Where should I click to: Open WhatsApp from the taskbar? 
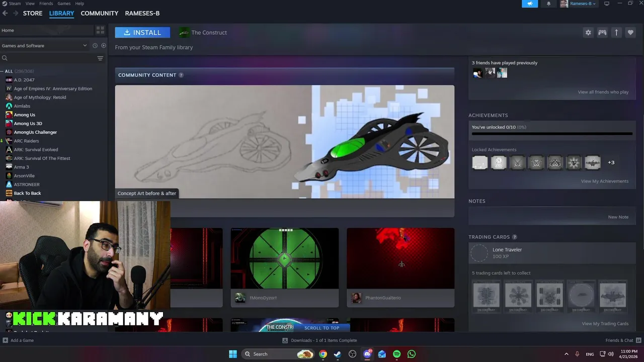click(412, 354)
